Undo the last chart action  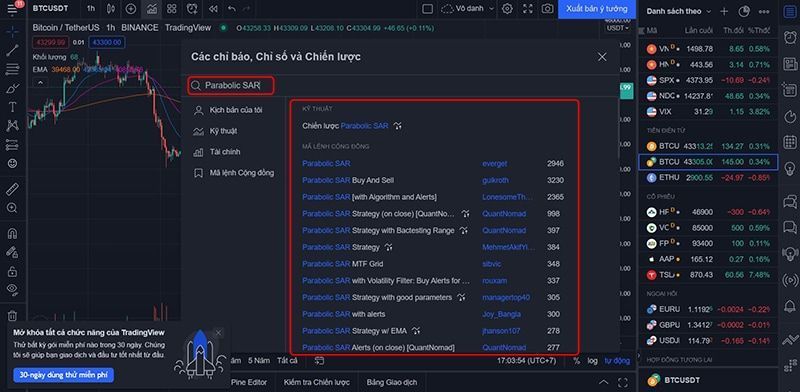point(232,9)
